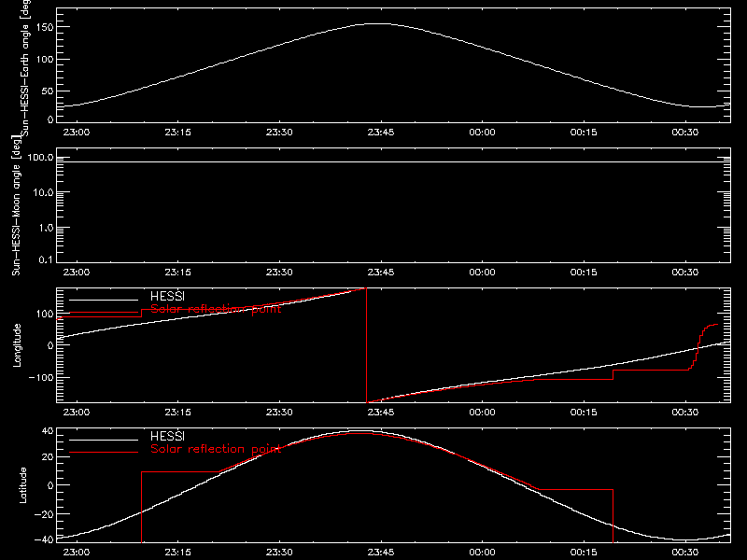Click the -20 y-axis value on the Latitude plot

coord(44,514)
